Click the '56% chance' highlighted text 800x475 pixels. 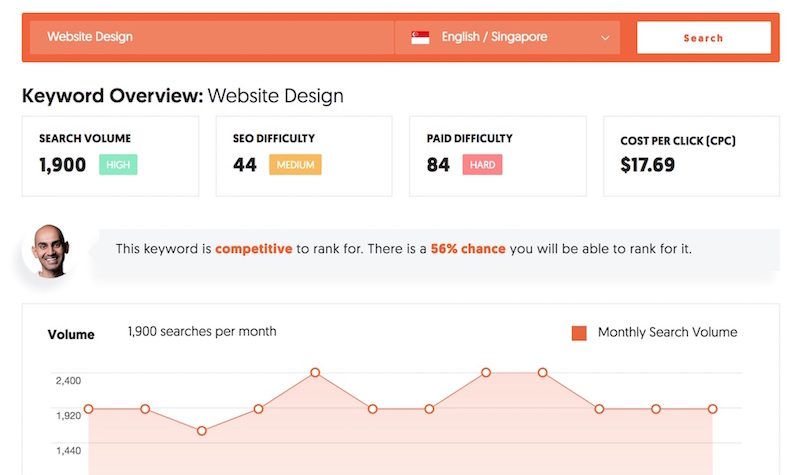pyautogui.click(x=468, y=249)
